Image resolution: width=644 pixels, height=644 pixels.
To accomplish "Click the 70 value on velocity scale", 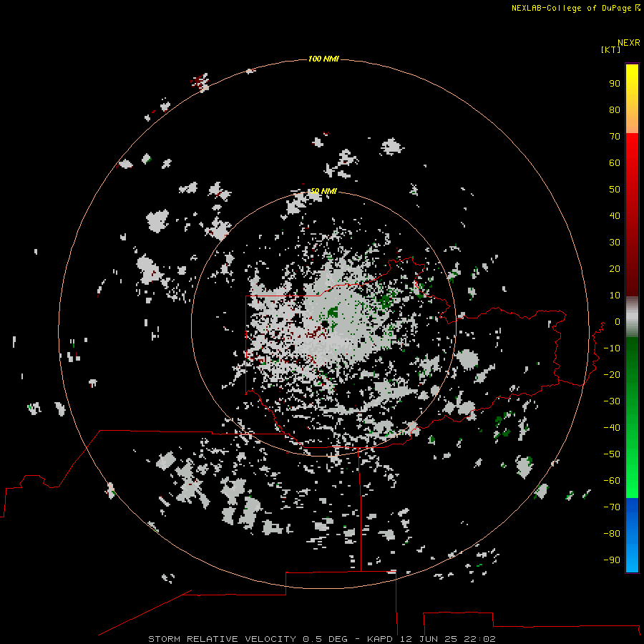I will 615,137.
